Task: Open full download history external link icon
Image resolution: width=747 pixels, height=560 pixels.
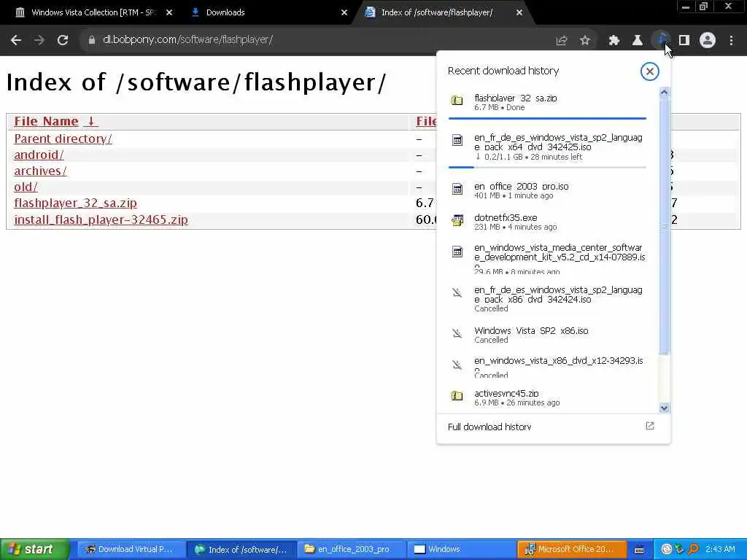Action: (650, 426)
